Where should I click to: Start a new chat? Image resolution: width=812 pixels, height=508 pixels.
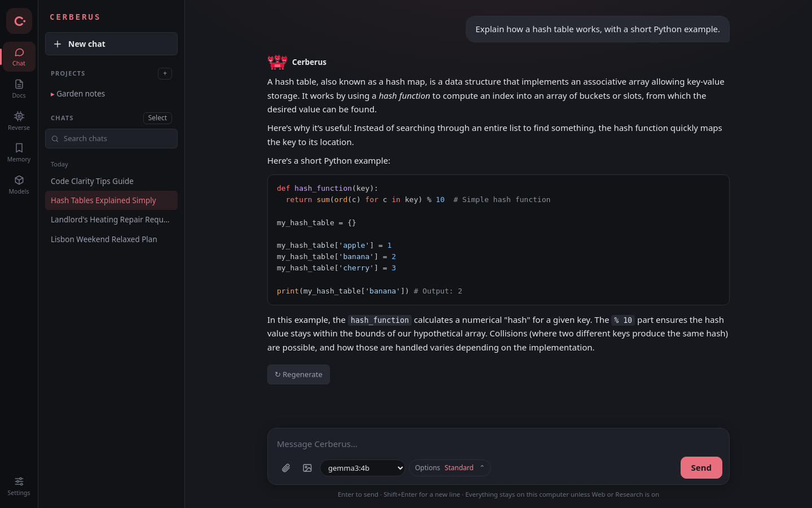(x=111, y=44)
